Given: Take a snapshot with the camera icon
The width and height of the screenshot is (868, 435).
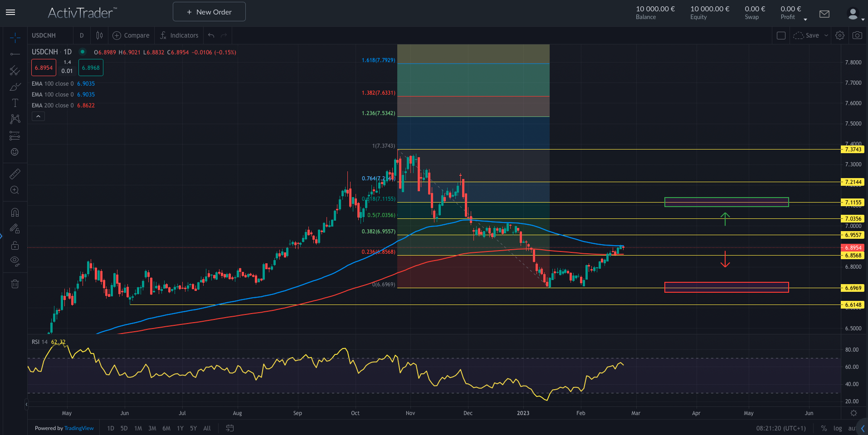Looking at the screenshot, I should (857, 35).
